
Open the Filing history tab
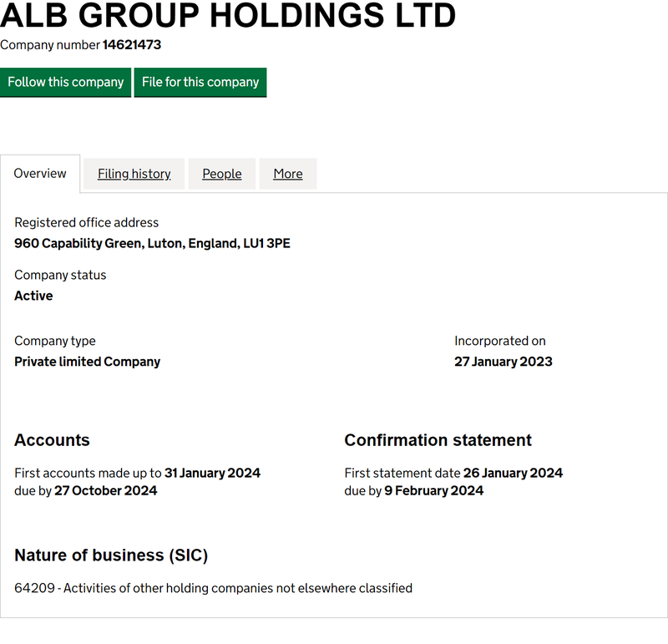point(134,174)
